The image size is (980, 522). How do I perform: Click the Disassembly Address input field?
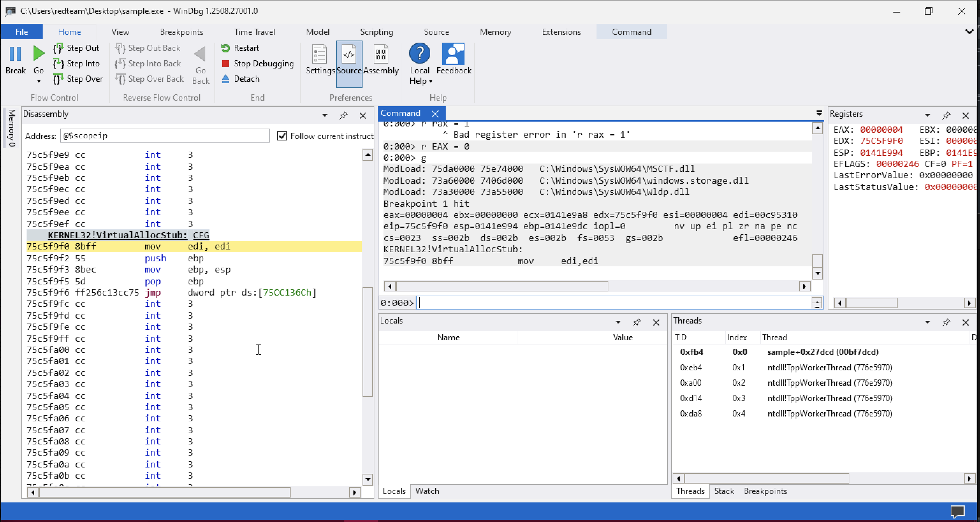point(164,136)
